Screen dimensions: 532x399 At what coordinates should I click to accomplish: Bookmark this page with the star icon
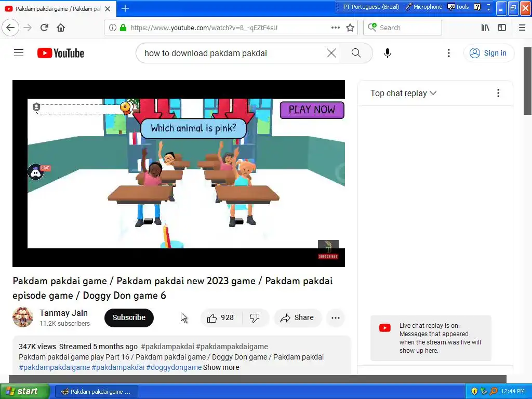click(x=350, y=28)
